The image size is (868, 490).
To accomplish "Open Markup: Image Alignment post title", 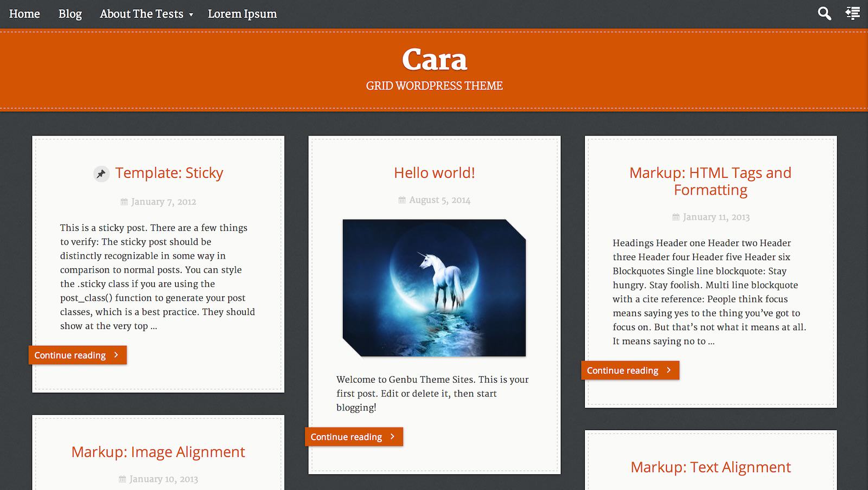I will tap(158, 452).
